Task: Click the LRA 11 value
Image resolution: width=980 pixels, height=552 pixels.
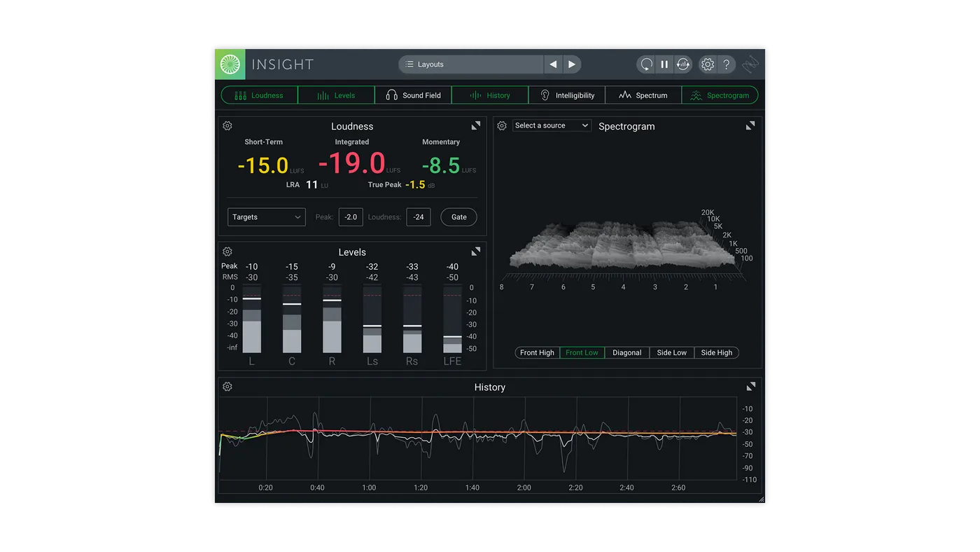Action: coord(312,185)
